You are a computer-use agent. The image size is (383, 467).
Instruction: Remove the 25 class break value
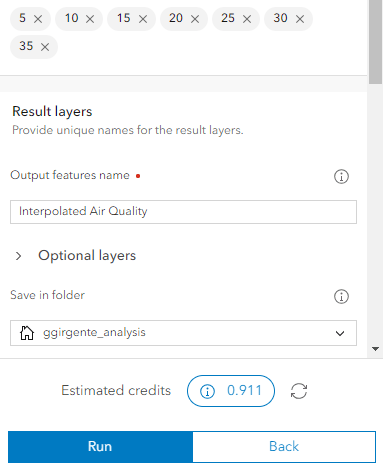247,19
